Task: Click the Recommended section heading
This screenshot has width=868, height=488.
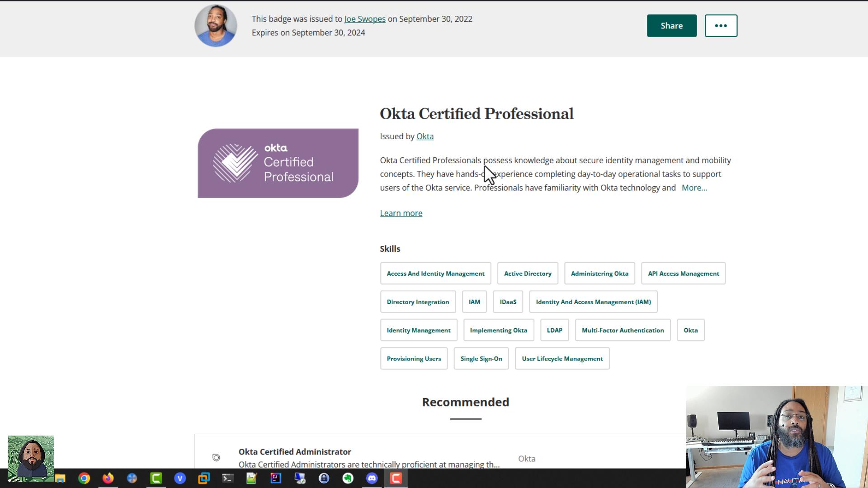Action: coord(466,402)
